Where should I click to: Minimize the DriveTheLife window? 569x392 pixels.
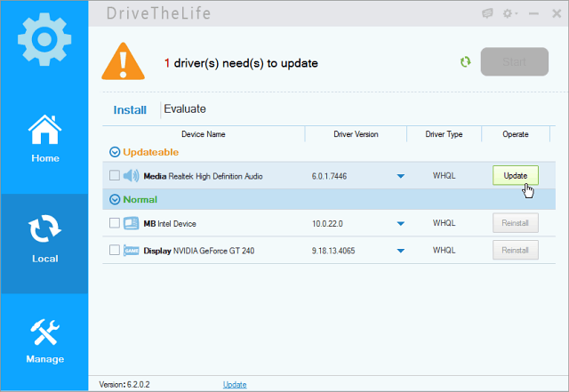point(533,14)
